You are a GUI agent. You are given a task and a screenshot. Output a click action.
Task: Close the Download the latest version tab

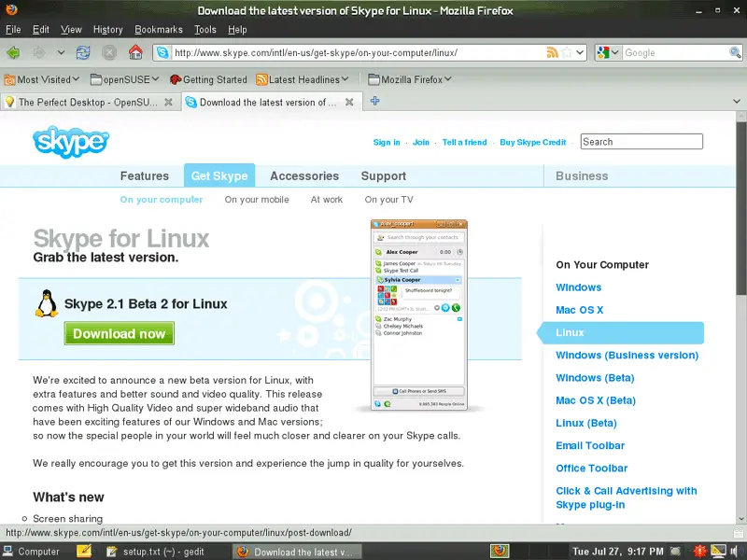click(349, 102)
